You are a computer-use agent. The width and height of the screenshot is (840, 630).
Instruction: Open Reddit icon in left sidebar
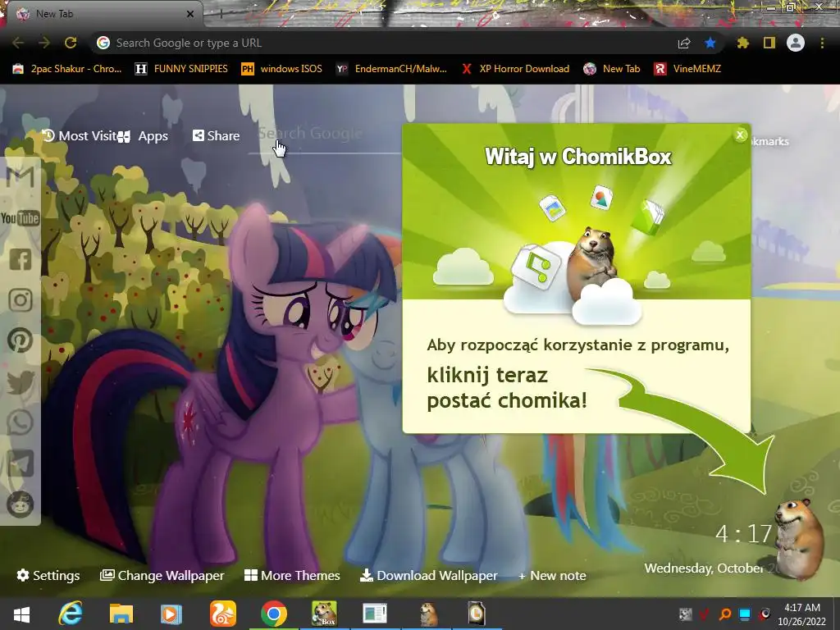click(21, 504)
